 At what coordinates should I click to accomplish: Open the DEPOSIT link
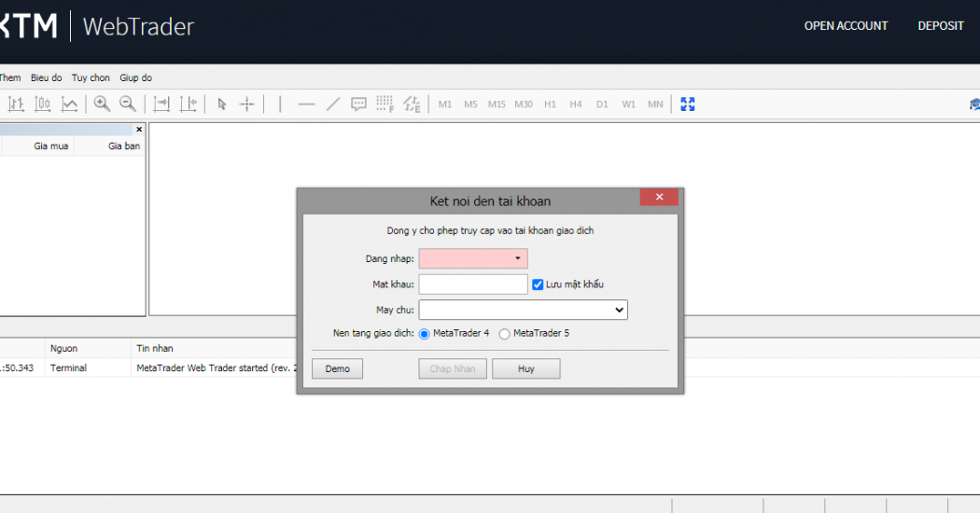coord(941,25)
